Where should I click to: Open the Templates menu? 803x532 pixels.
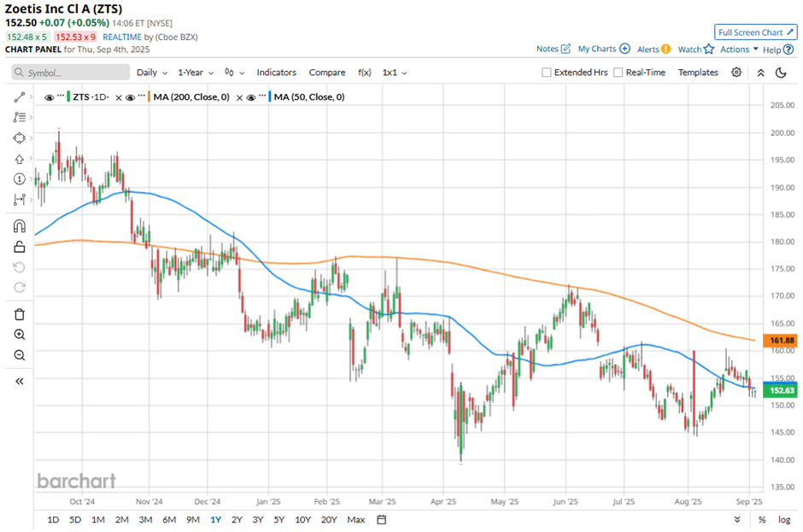[x=698, y=73]
